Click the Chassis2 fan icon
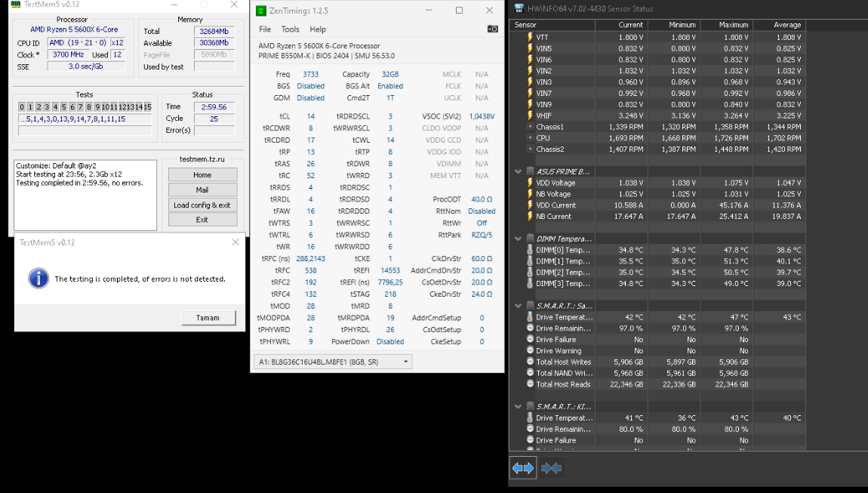 point(530,149)
